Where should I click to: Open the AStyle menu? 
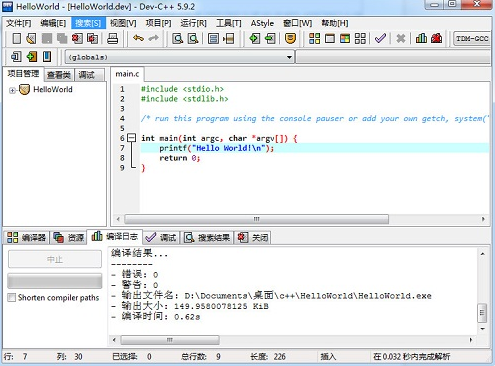tap(262, 23)
